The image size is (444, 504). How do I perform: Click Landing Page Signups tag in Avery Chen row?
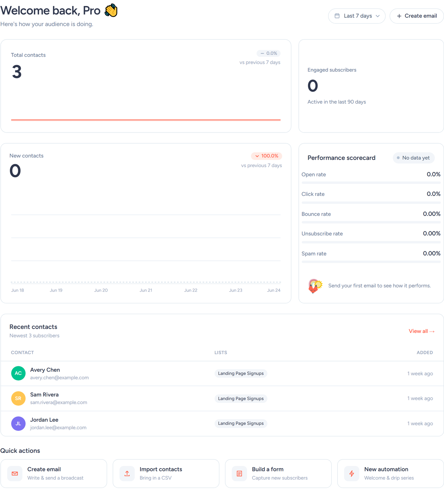[241, 373]
